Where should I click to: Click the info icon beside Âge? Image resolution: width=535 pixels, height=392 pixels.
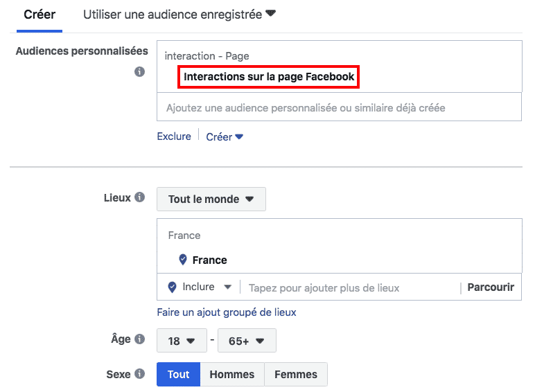(140, 339)
